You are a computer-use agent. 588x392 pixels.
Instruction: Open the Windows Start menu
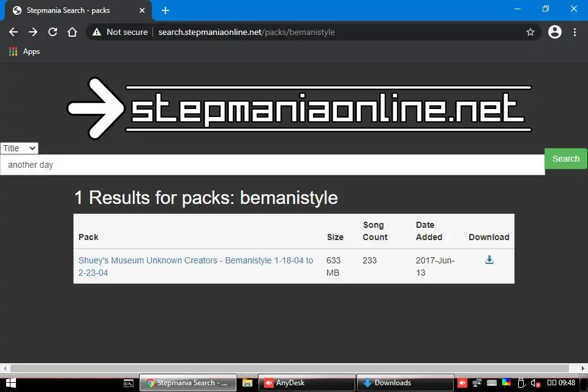pyautogui.click(x=11, y=383)
